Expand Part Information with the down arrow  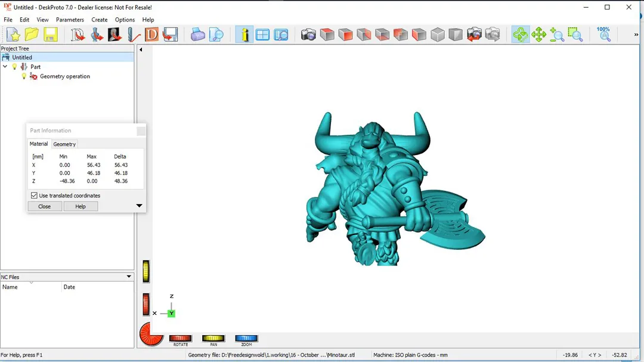[x=139, y=206]
